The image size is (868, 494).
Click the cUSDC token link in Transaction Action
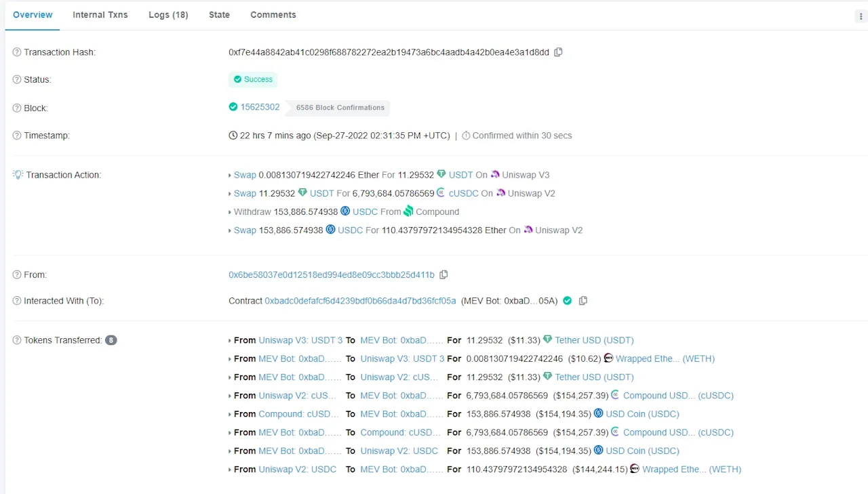point(464,193)
